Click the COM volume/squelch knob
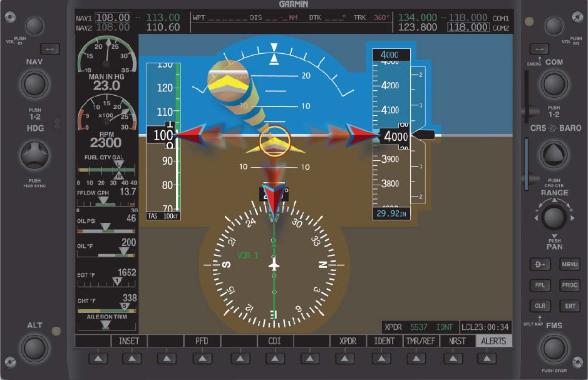 pos(554,26)
